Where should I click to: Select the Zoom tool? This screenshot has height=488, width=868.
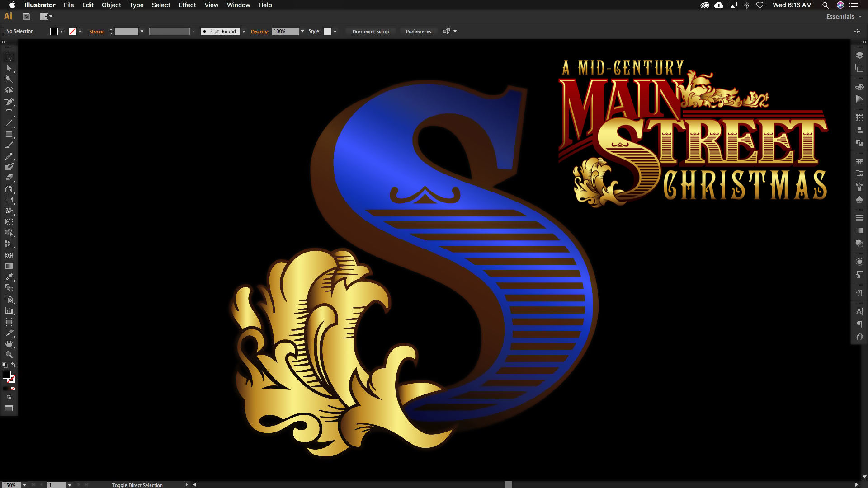pyautogui.click(x=9, y=355)
